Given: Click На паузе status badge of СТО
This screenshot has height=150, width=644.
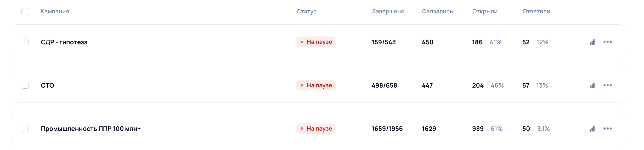Looking at the screenshot, I should tap(316, 85).
